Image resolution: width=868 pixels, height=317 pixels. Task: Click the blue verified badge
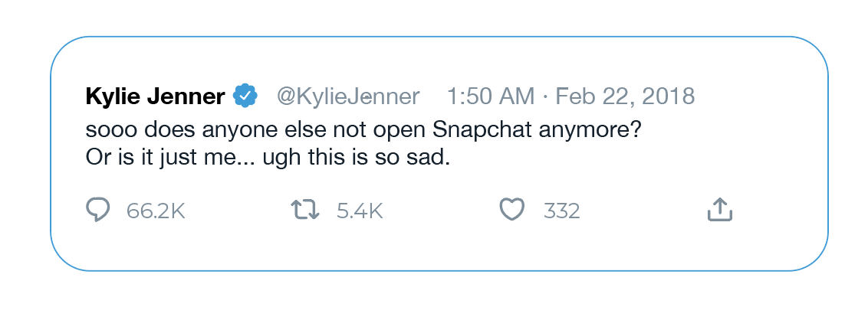pyautogui.click(x=245, y=96)
